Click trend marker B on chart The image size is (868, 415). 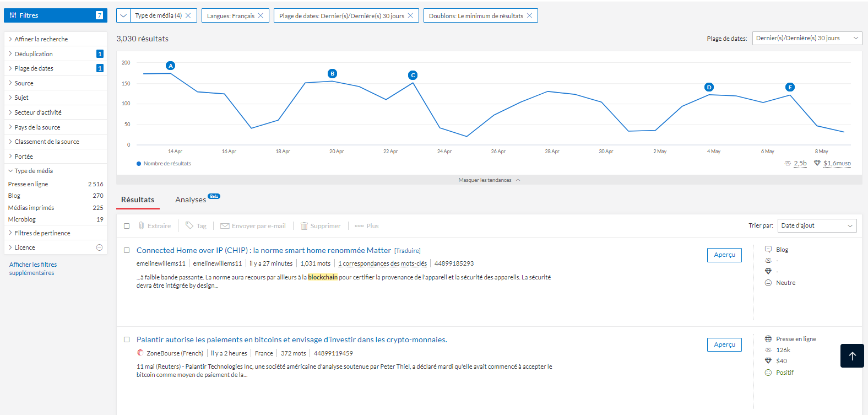pos(332,73)
